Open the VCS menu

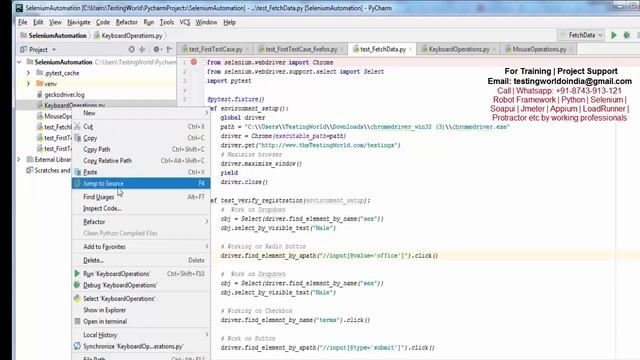185,22
